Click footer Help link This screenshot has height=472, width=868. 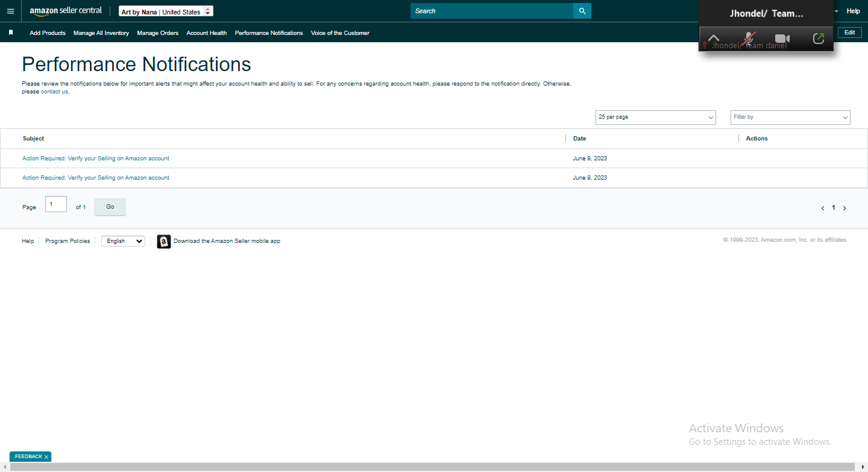pyautogui.click(x=28, y=241)
